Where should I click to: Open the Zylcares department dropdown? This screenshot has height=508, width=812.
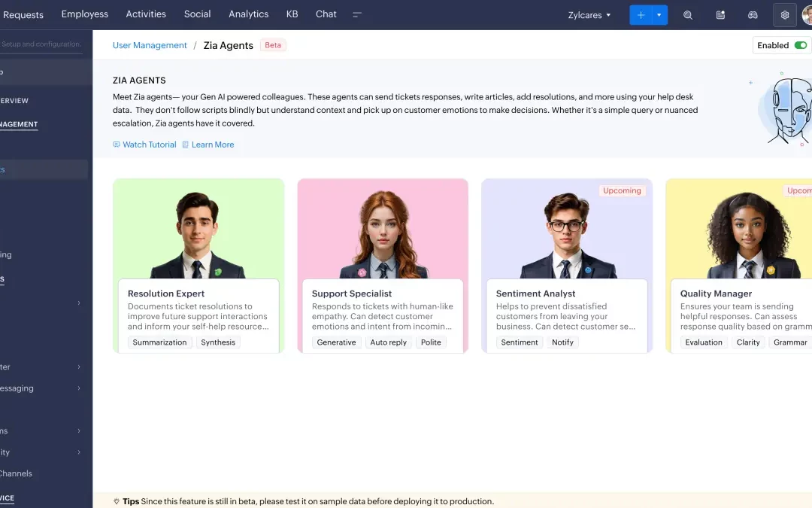coord(589,15)
